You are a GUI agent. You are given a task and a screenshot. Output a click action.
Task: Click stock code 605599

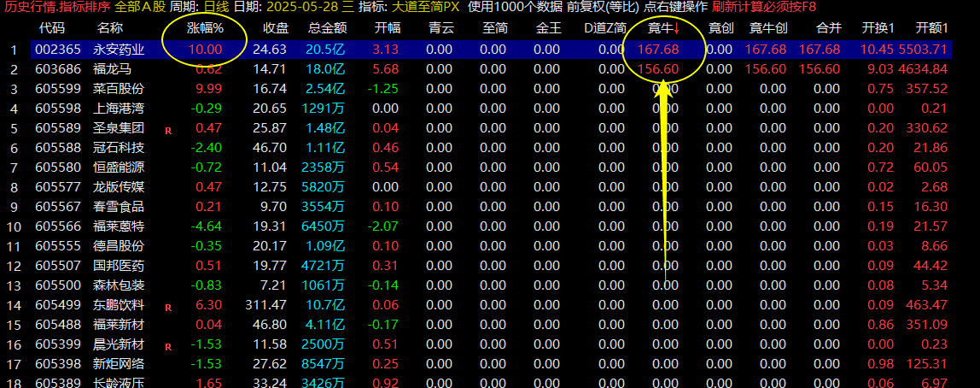click(x=58, y=89)
